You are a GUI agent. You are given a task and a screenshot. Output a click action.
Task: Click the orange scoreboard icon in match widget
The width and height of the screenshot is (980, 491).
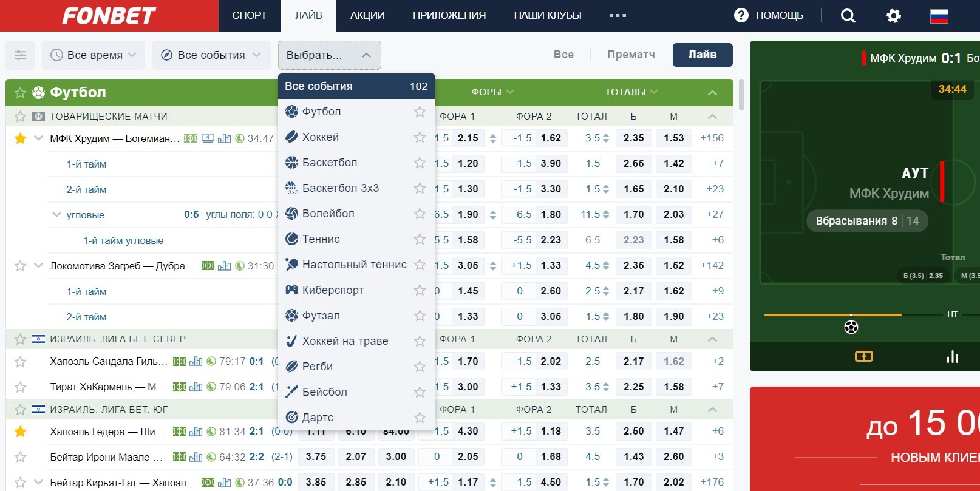click(x=863, y=356)
